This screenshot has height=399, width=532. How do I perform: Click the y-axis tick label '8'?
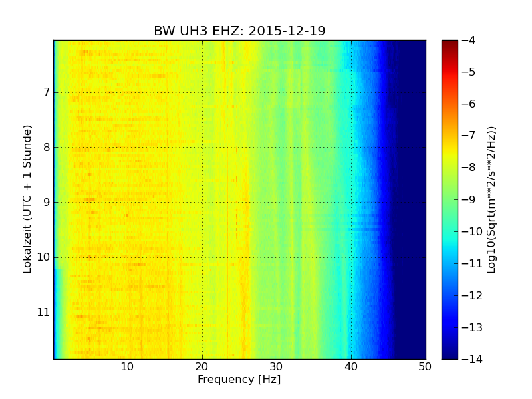coord(47,147)
